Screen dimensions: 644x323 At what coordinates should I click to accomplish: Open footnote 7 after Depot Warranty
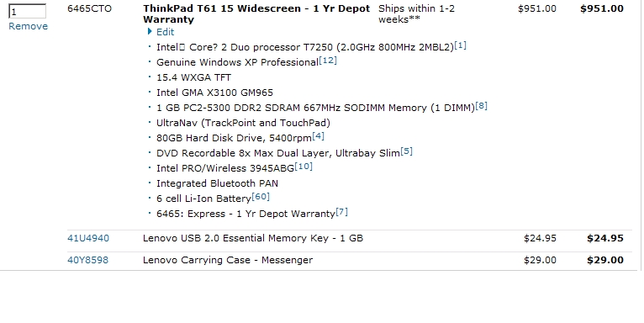point(341,212)
